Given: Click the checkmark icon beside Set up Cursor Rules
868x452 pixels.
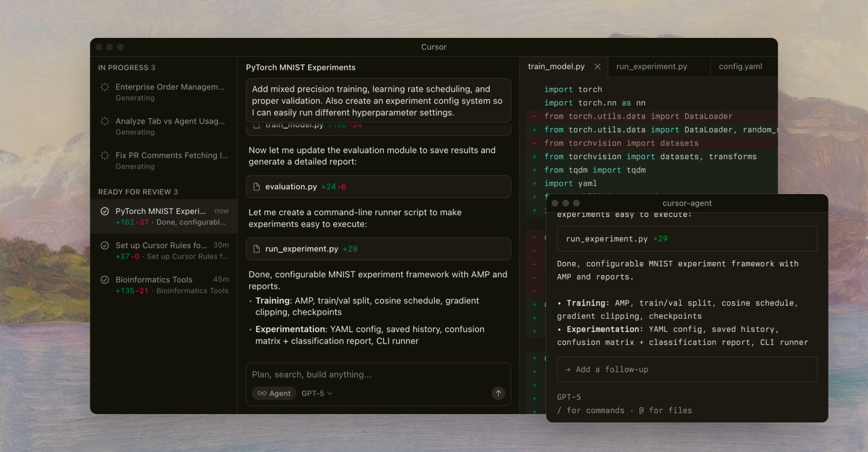Looking at the screenshot, I should click(x=104, y=245).
